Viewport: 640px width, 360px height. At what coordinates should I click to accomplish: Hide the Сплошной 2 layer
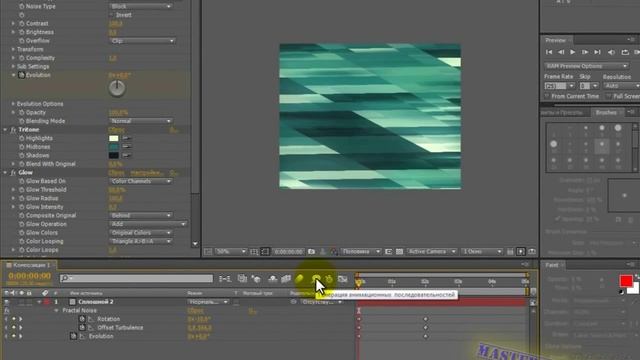click(x=7, y=302)
